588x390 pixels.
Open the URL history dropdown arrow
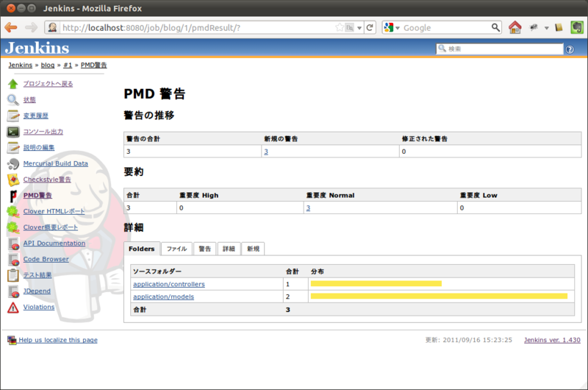(x=359, y=28)
